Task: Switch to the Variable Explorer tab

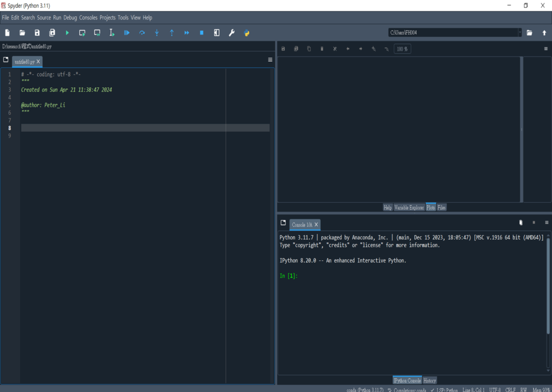Action: [409, 208]
